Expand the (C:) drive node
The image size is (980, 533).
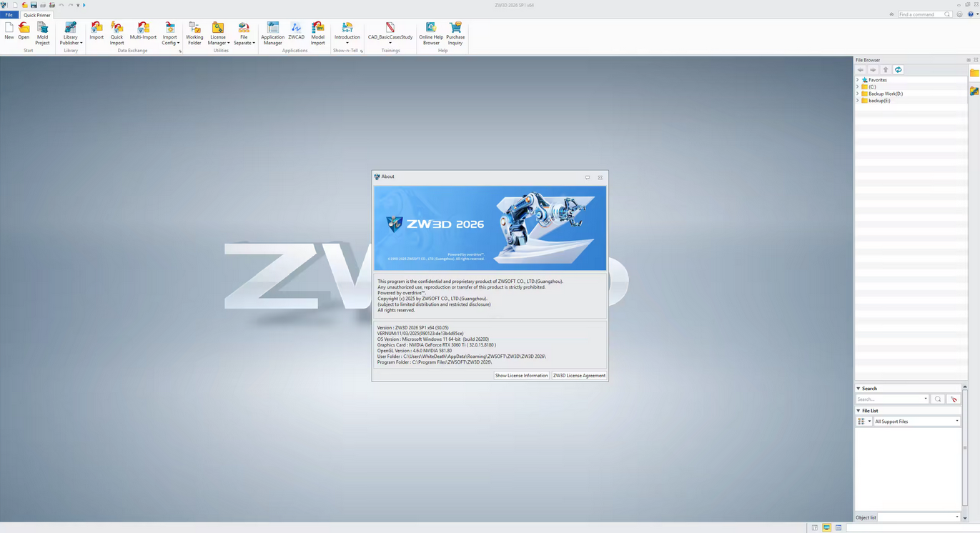(x=858, y=87)
